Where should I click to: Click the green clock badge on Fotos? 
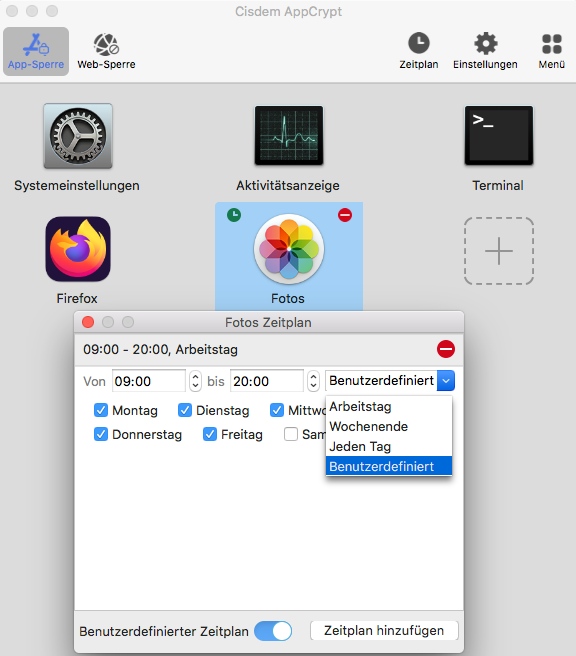(x=234, y=215)
